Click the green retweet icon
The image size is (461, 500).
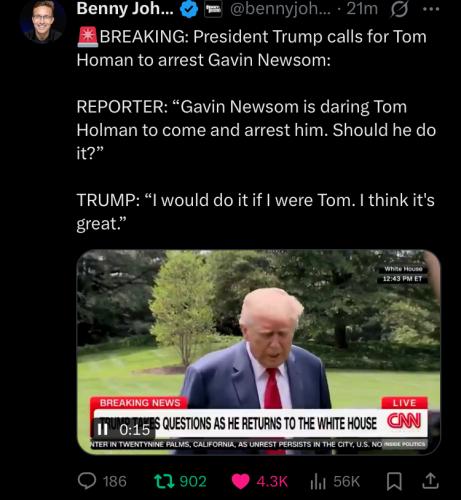[164, 481]
